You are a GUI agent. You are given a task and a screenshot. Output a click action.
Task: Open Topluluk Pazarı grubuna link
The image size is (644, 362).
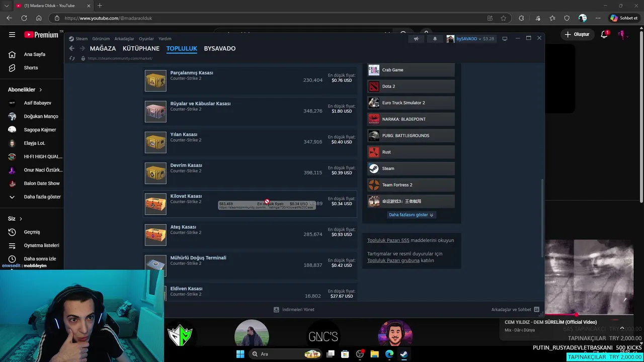coord(393,260)
